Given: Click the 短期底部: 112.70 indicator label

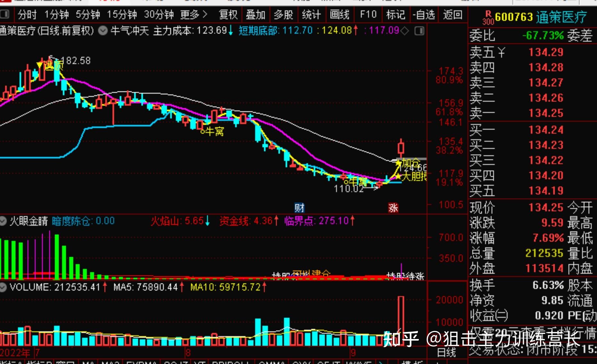Looking at the screenshot, I should [x=276, y=31].
